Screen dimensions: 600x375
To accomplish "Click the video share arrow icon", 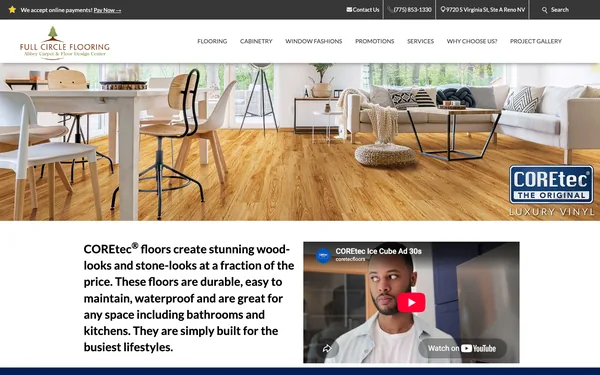I will pos(327,349).
